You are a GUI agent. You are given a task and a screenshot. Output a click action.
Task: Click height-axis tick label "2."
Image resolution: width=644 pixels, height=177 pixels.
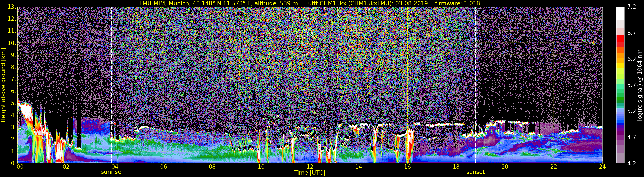(x=13, y=139)
